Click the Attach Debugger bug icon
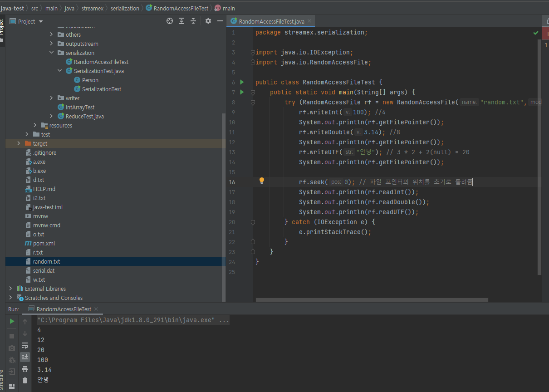The width and height of the screenshot is (549, 392). click(12, 360)
